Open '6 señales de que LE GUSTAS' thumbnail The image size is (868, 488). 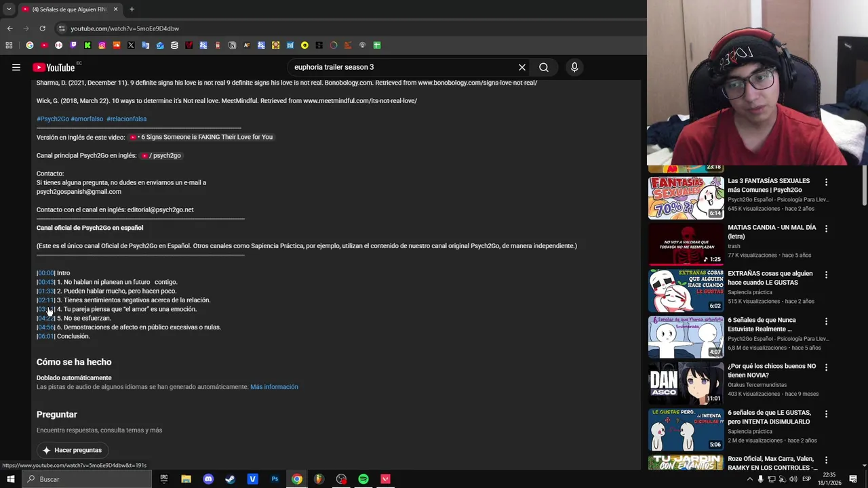(x=686, y=430)
